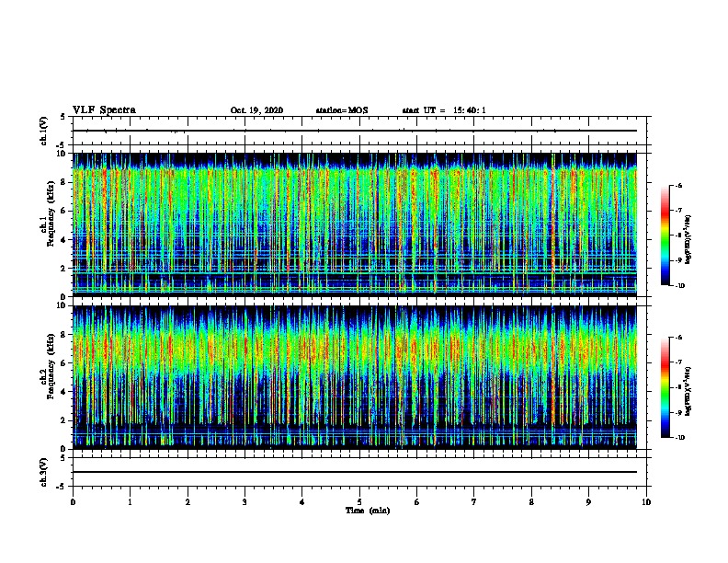Click the ch.1 "Frequency (kHz)" axis label

pyautogui.click(x=51, y=214)
